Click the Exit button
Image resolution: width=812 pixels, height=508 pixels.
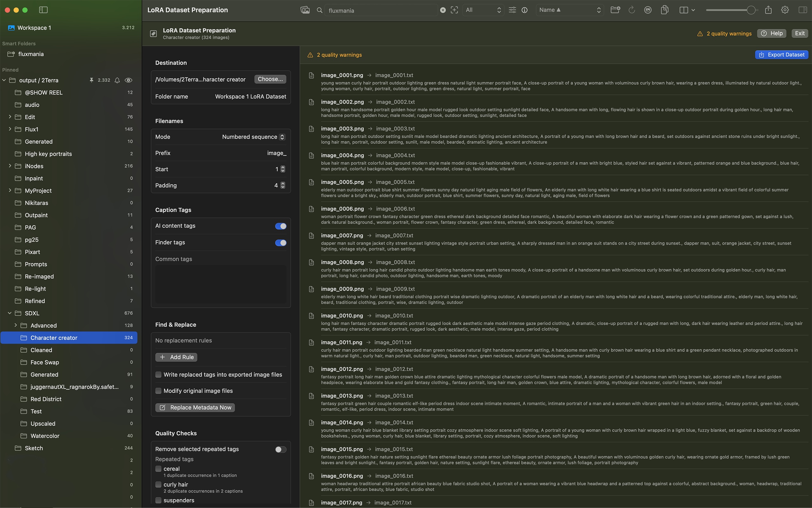pyautogui.click(x=800, y=33)
